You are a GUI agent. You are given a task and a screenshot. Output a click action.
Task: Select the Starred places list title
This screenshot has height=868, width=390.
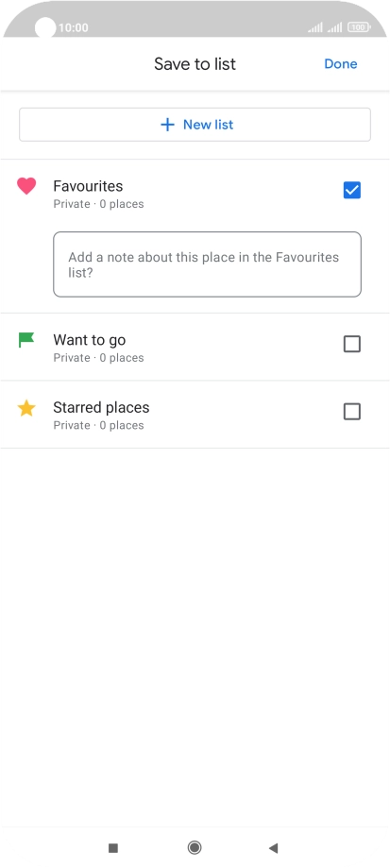click(x=101, y=407)
